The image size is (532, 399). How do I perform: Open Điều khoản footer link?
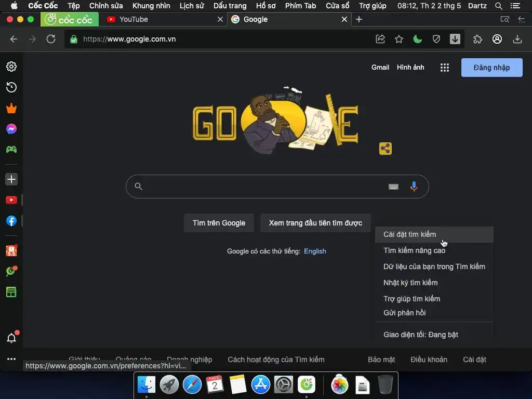coord(429,360)
